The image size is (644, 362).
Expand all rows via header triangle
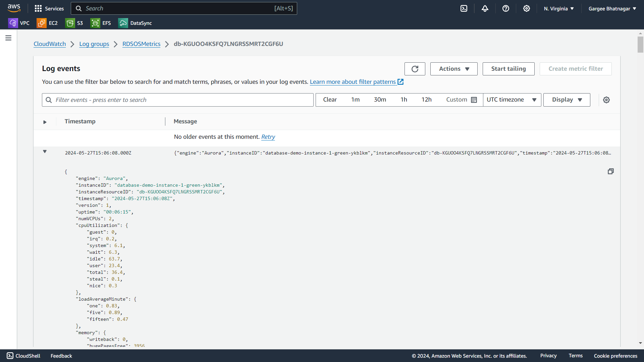[45, 122]
